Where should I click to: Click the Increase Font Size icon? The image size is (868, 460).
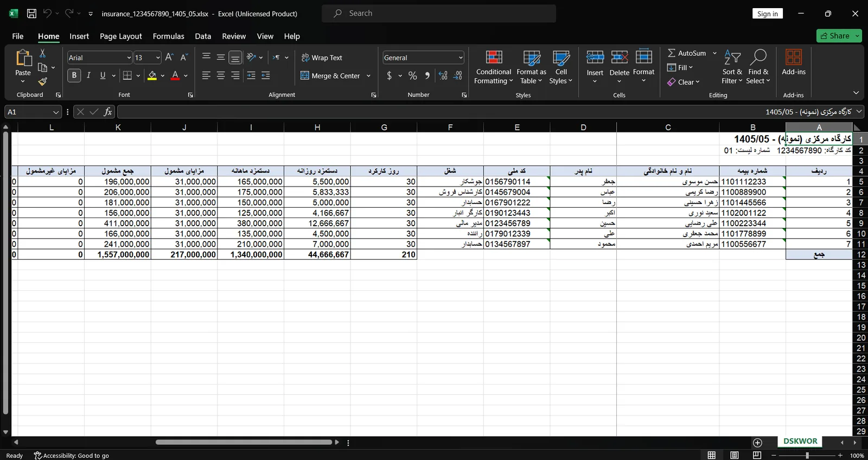[x=169, y=58]
